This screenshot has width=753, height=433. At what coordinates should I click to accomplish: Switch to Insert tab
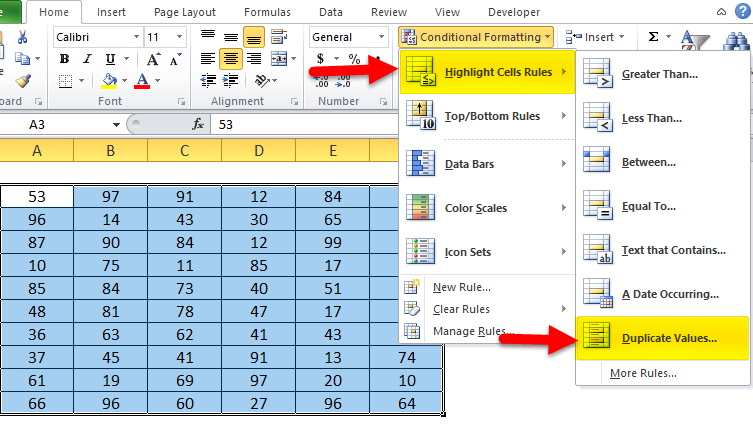click(111, 12)
